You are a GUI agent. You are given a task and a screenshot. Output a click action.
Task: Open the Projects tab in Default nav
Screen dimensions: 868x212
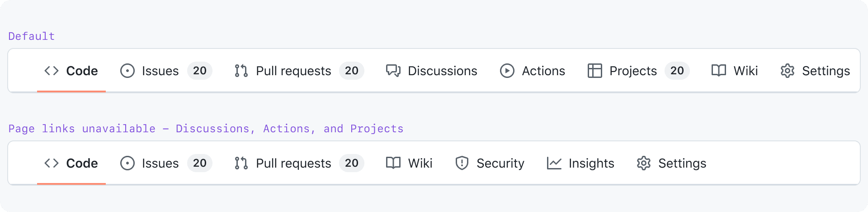pos(639,71)
